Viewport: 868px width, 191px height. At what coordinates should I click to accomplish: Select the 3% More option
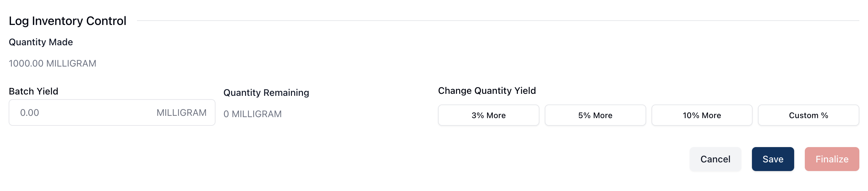488,115
